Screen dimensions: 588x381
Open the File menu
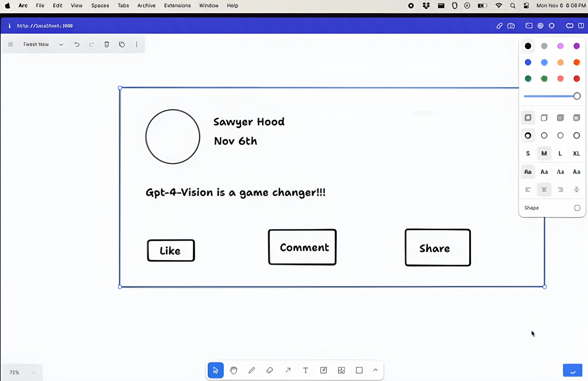point(40,6)
